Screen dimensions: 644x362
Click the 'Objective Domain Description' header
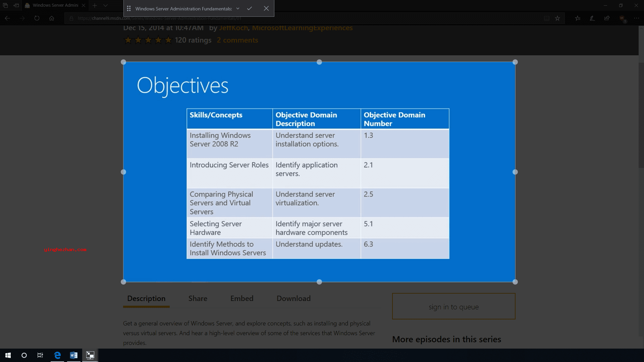(x=317, y=119)
